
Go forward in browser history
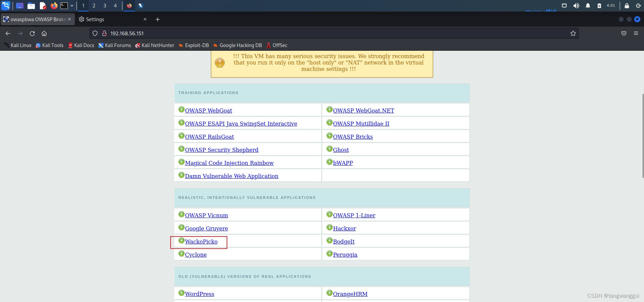point(20,33)
